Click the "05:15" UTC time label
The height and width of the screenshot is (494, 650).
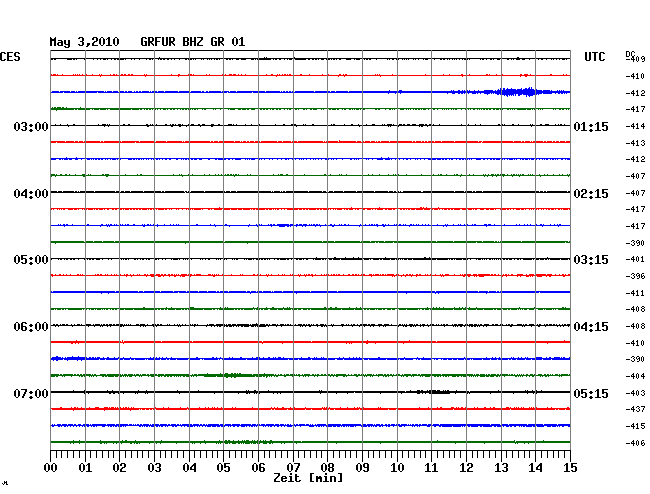click(x=591, y=393)
